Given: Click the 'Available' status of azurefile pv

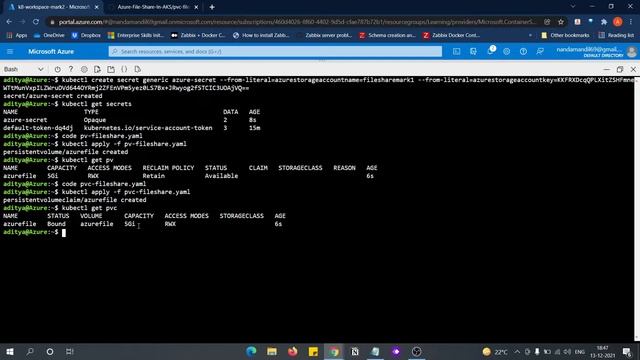Looking at the screenshot, I should (221, 176).
